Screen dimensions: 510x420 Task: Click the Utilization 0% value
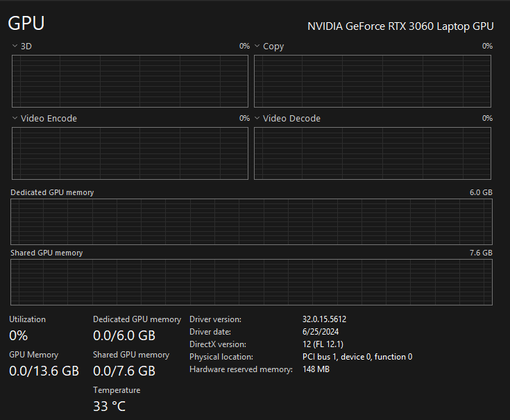point(18,336)
